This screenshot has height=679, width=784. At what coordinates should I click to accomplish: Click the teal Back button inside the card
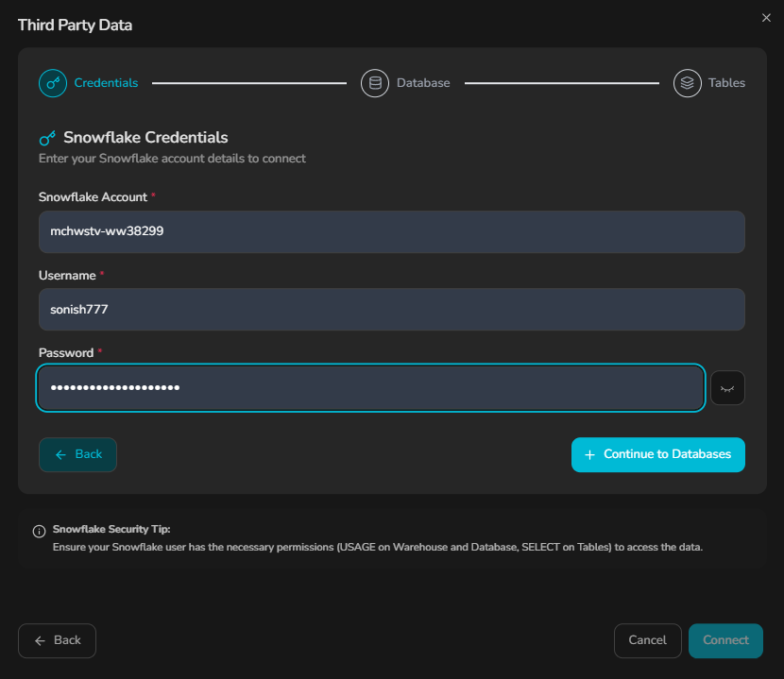pyautogui.click(x=78, y=454)
